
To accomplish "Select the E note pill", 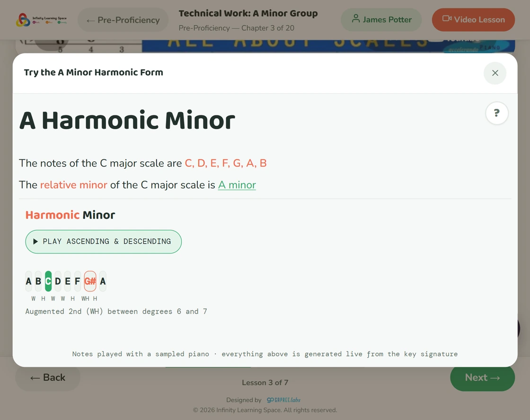I will click(68, 281).
